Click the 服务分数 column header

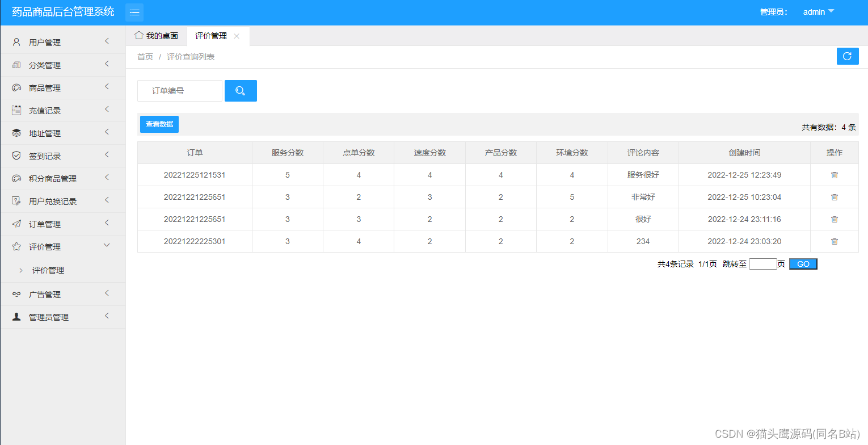coord(288,153)
